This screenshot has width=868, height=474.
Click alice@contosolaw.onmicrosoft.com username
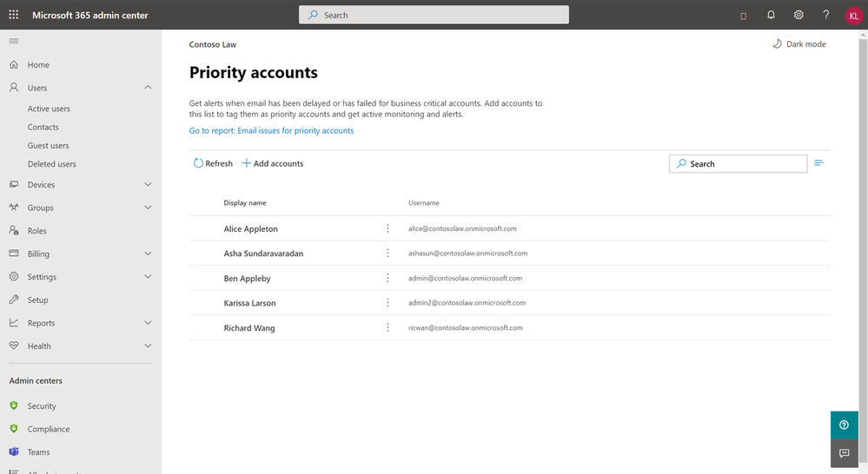point(462,228)
